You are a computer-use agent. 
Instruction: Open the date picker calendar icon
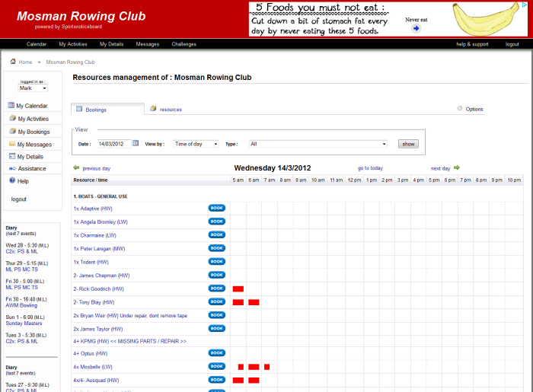(x=136, y=143)
